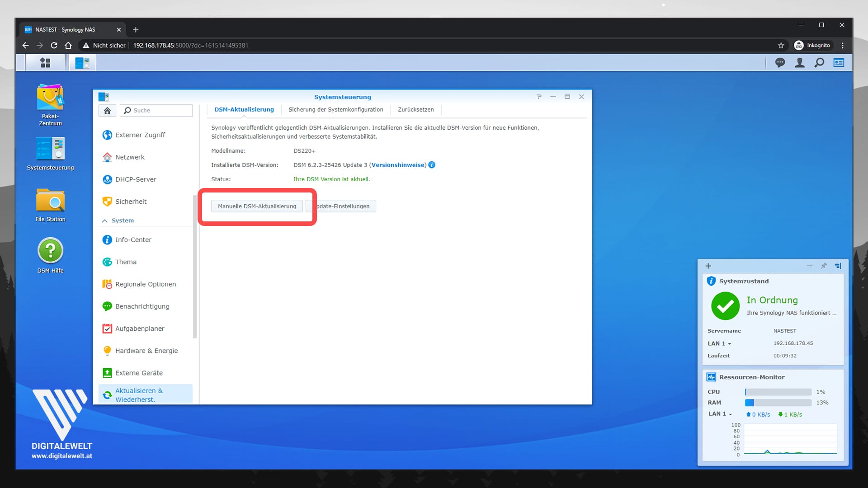This screenshot has height=488, width=868.
Task: Open DSM Hilfe desktop icon
Action: (x=50, y=256)
